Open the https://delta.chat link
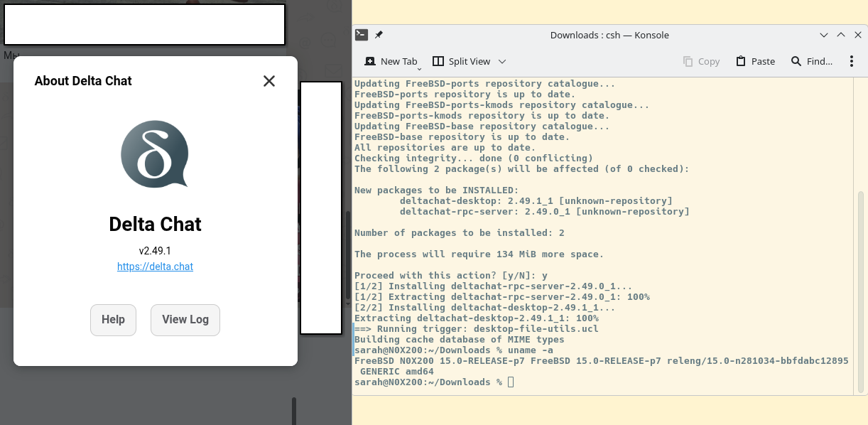Image resolution: width=868 pixels, height=425 pixels. [x=155, y=267]
